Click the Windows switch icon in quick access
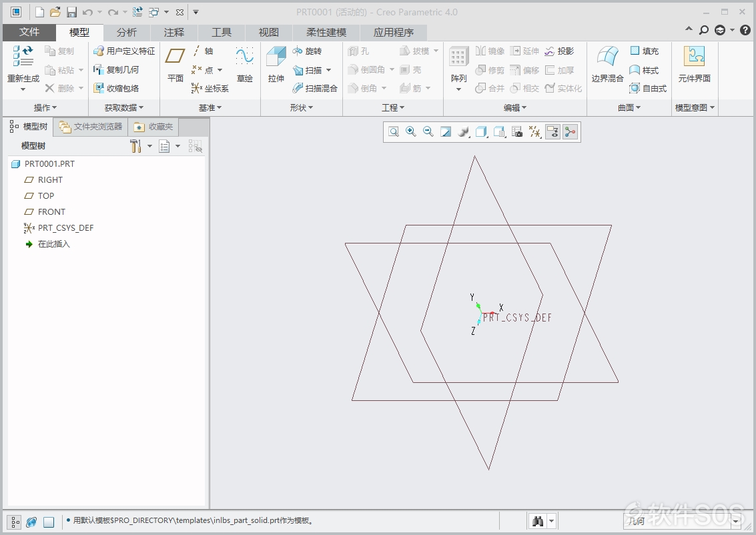 pos(154,12)
